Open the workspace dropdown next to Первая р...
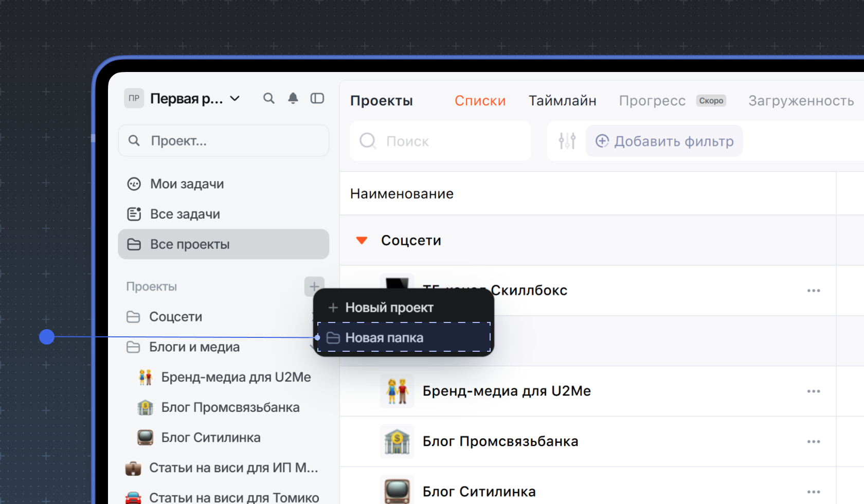 pos(235,98)
